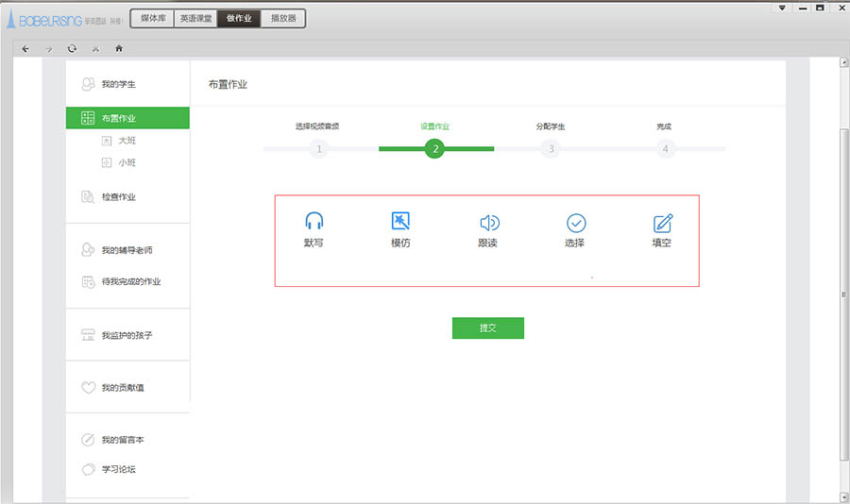This screenshot has height=504, width=850.
Task: Select the 选择 multiple-choice checkmark icon
Action: [576, 223]
